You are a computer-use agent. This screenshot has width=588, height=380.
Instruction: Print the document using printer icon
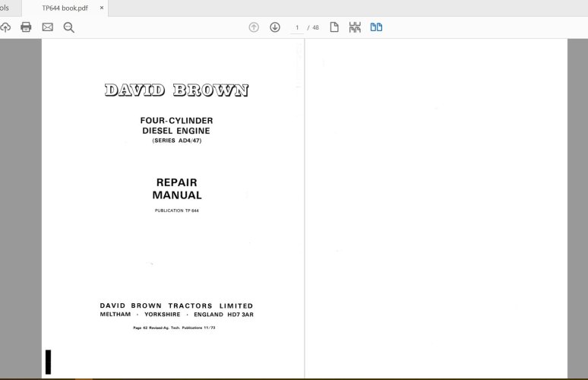26,27
